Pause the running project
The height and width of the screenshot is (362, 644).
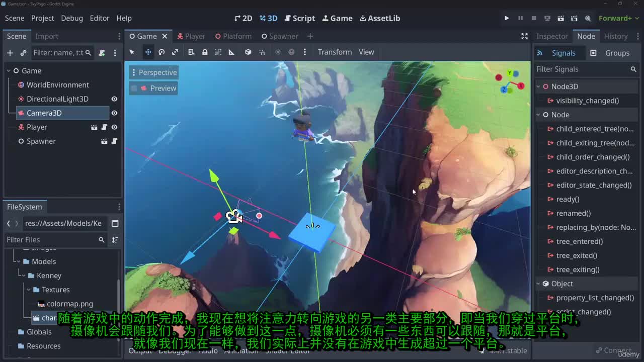tap(520, 18)
